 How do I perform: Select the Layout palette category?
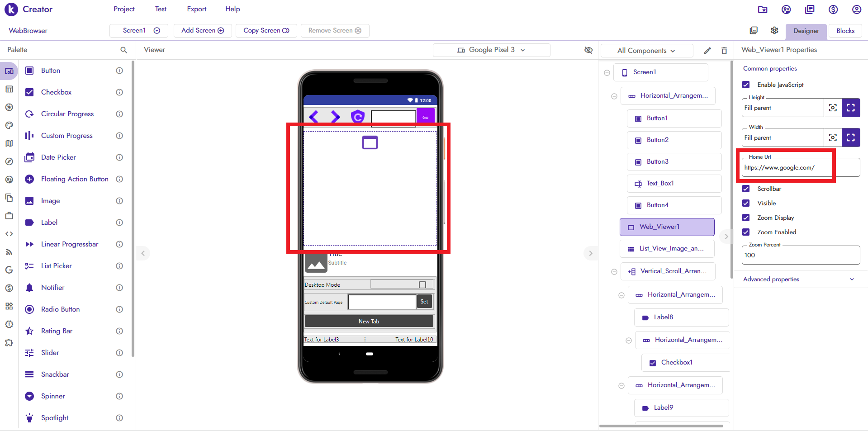(9, 89)
